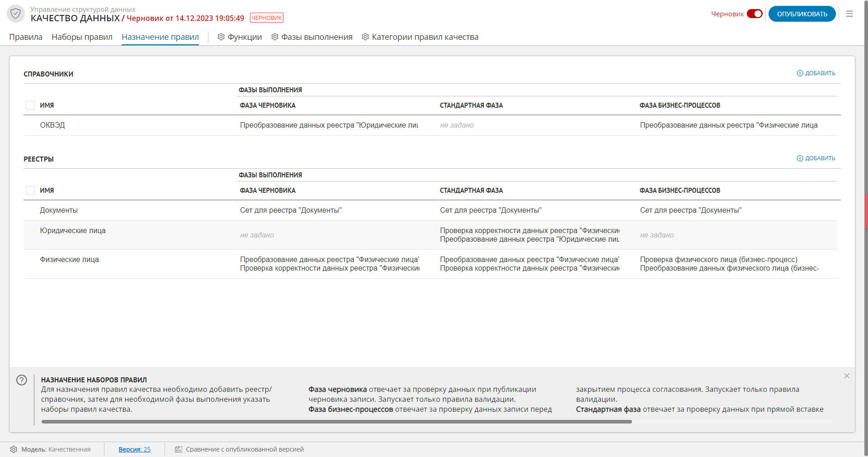Click the shield icon in the header
Viewport: 868px width, 457px height.
(x=16, y=14)
